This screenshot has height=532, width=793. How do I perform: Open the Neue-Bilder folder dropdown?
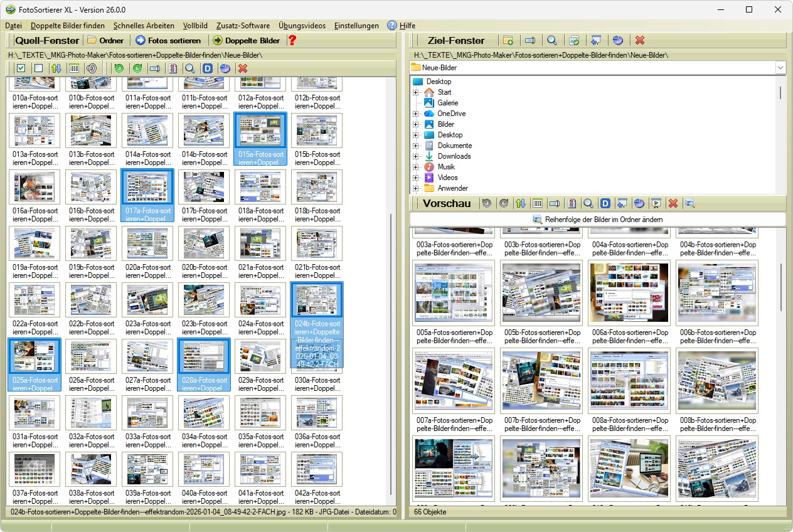[780, 68]
